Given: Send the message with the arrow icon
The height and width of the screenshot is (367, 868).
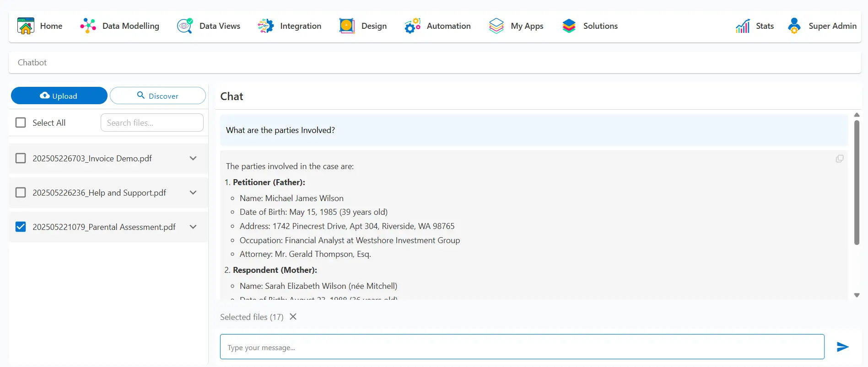Looking at the screenshot, I should [x=842, y=347].
